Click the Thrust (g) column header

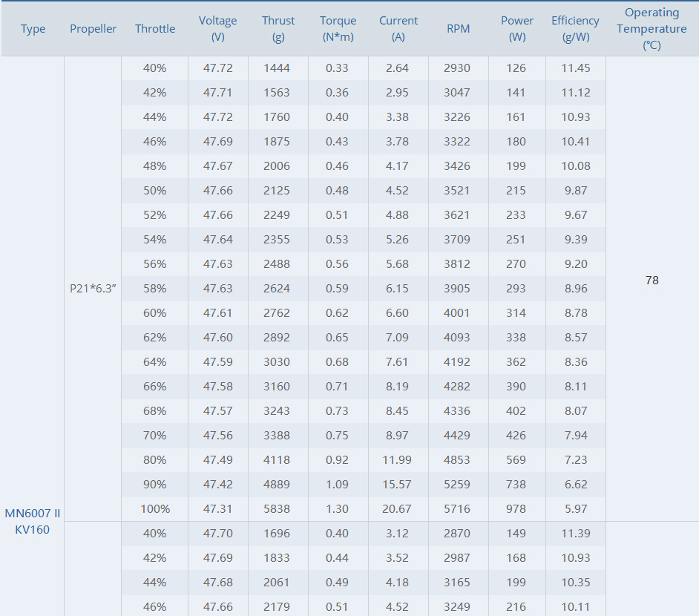[x=278, y=29]
